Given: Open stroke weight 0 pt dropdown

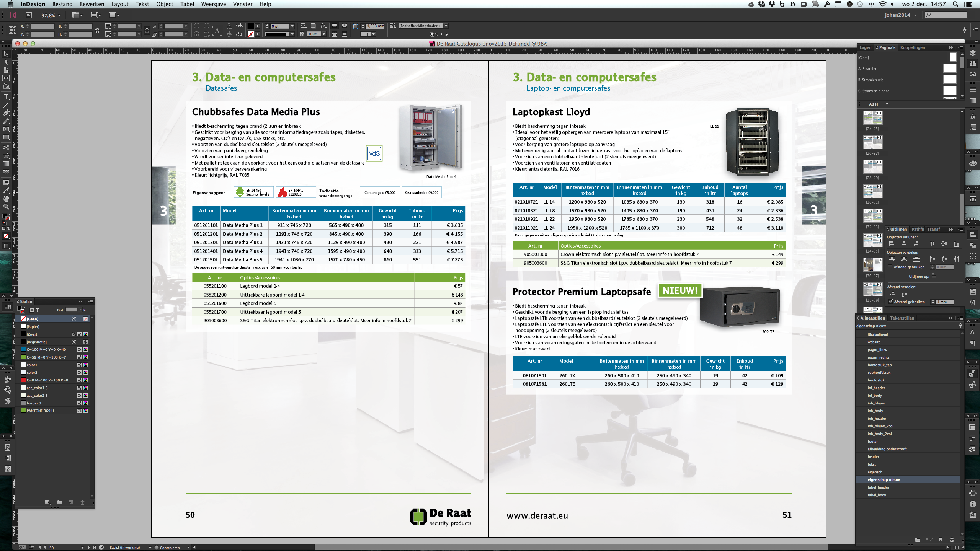Looking at the screenshot, I should pos(292,26).
